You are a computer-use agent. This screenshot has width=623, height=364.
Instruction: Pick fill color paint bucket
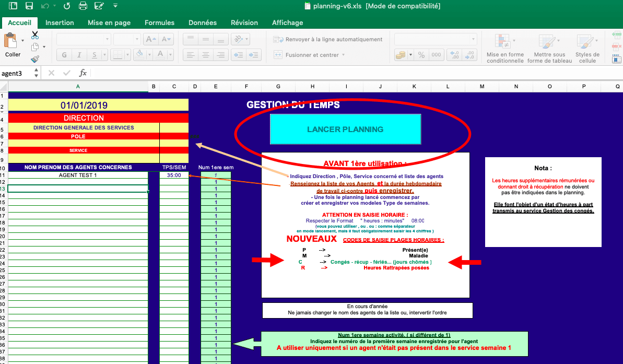[139, 54]
